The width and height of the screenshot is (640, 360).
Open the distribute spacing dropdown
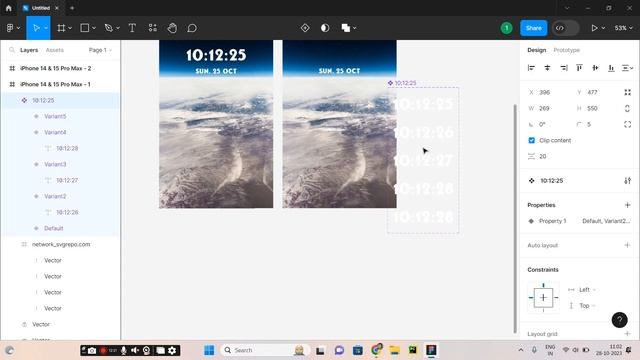pyautogui.click(x=627, y=68)
